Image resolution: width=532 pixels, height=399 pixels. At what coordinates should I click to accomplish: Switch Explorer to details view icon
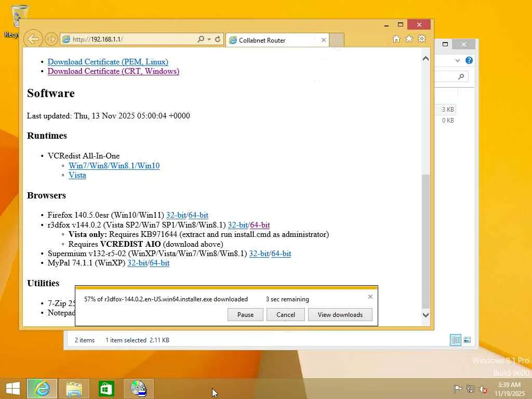click(455, 340)
